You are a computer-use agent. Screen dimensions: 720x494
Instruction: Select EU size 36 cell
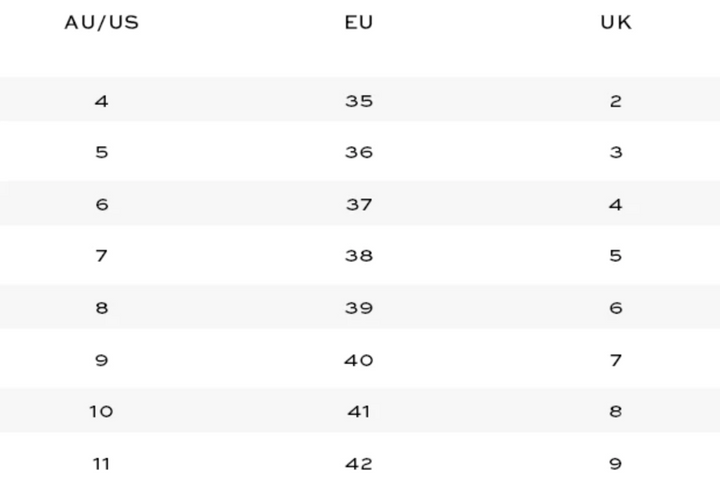point(358,153)
